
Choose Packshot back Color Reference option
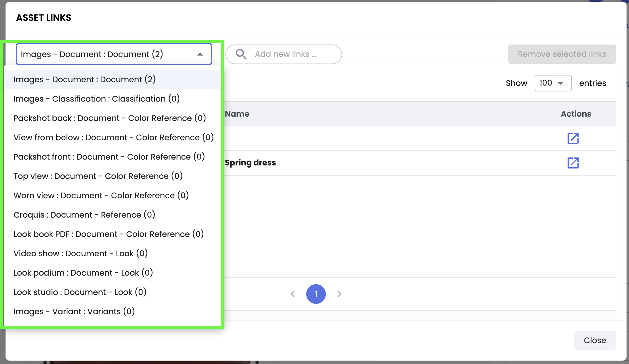click(x=109, y=118)
